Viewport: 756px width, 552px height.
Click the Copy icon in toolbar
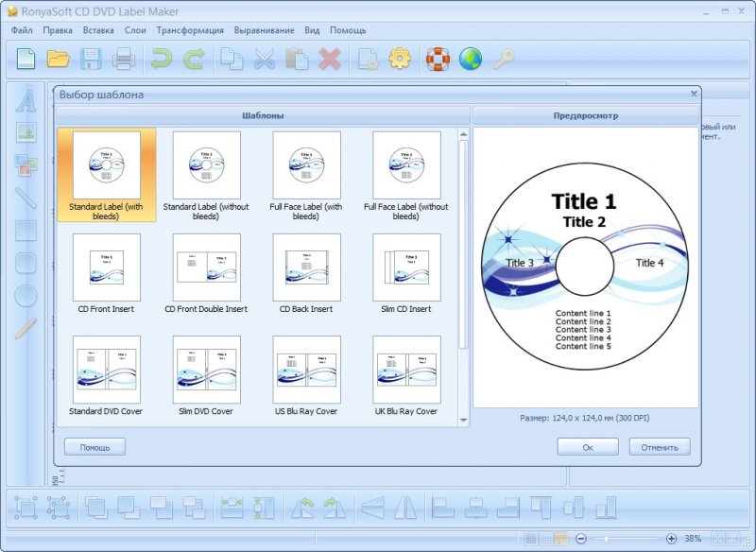(232, 59)
